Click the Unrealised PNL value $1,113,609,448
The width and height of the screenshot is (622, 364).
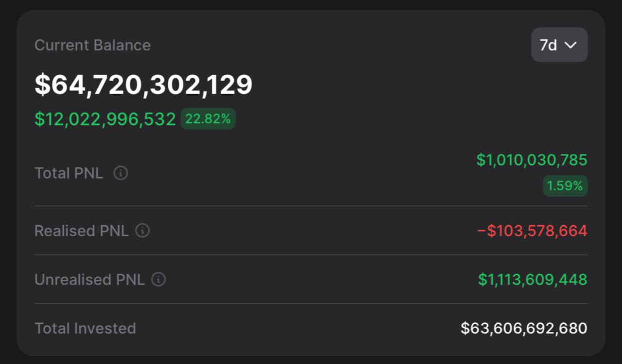533,280
